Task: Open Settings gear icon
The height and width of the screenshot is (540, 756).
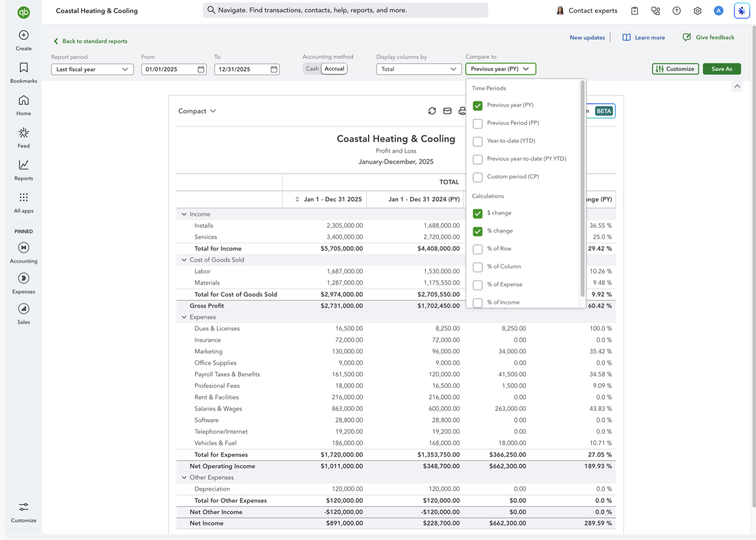Action: (x=698, y=11)
